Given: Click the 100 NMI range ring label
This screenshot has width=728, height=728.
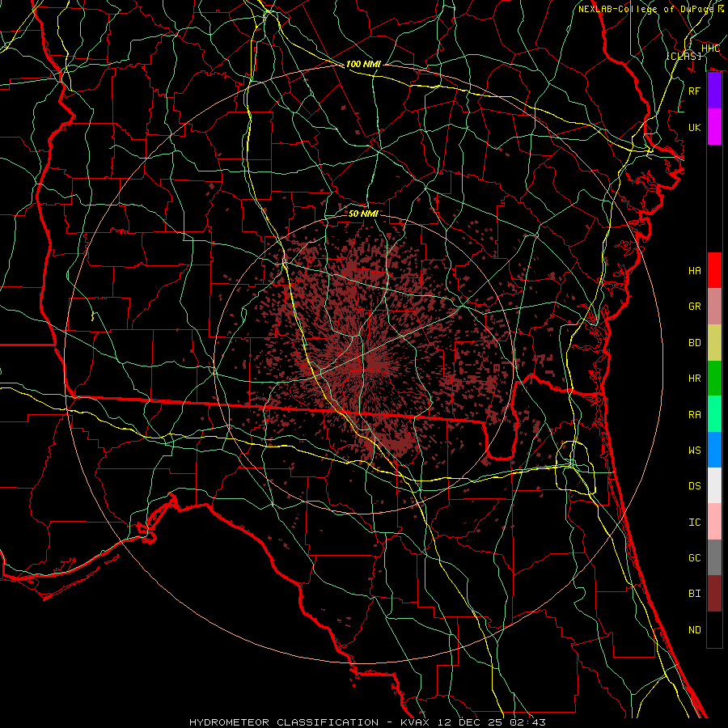Looking at the screenshot, I should 363,64.
